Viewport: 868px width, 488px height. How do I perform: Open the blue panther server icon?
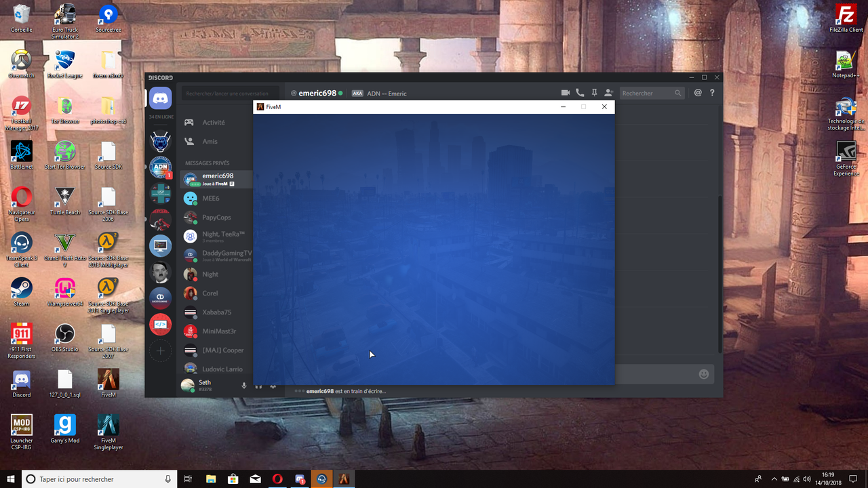(161, 141)
